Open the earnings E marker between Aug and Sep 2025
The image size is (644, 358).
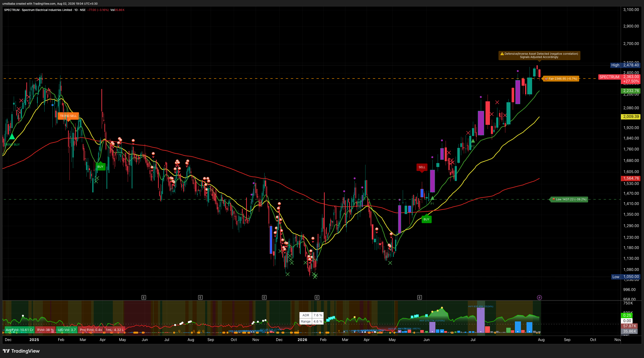point(200,297)
